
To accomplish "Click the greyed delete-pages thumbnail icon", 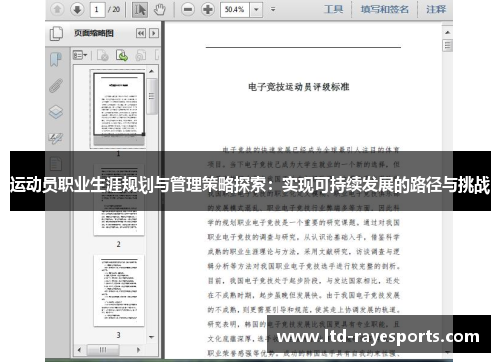I will click(103, 55).
